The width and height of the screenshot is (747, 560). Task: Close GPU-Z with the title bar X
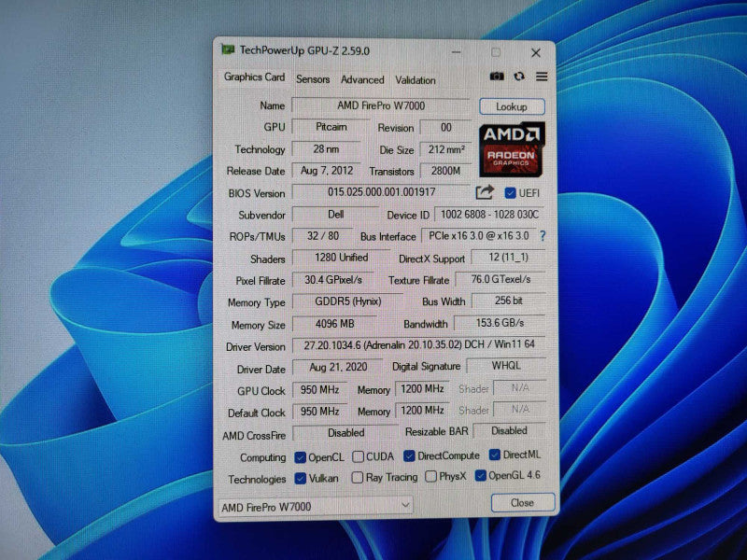click(536, 53)
